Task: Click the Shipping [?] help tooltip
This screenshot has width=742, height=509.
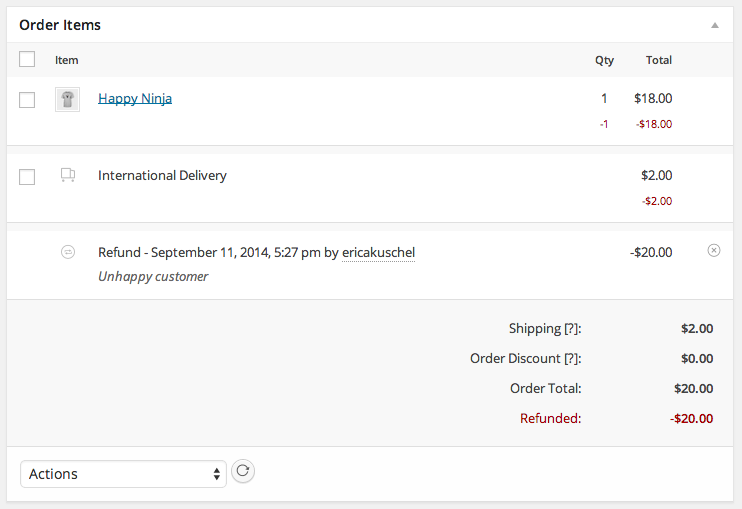Action: (x=568, y=329)
